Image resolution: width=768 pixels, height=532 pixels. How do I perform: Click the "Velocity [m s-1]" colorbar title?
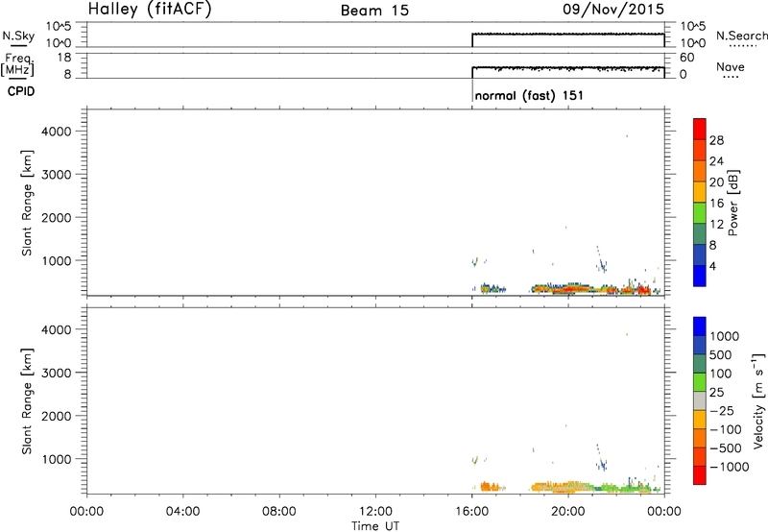(x=758, y=400)
